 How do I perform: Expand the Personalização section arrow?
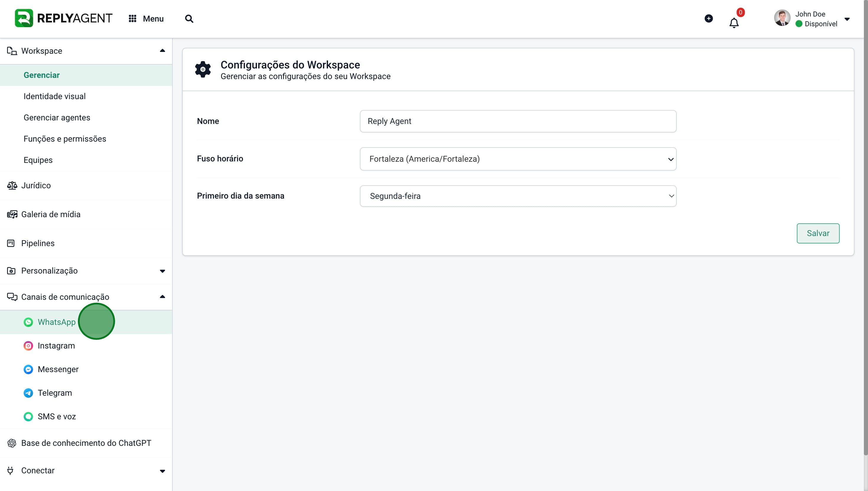(x=162, y=271)
